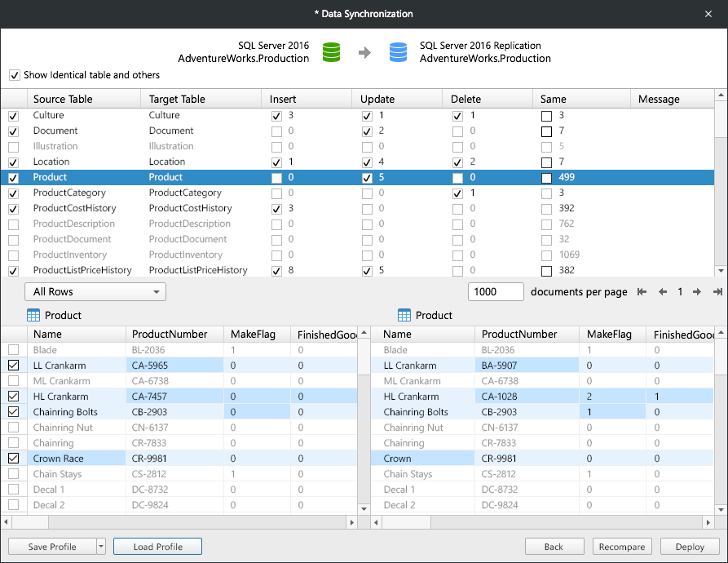728x563 pixels.
Task: Click the CA-1028 cell in right grid
Action: coord(527,397)
